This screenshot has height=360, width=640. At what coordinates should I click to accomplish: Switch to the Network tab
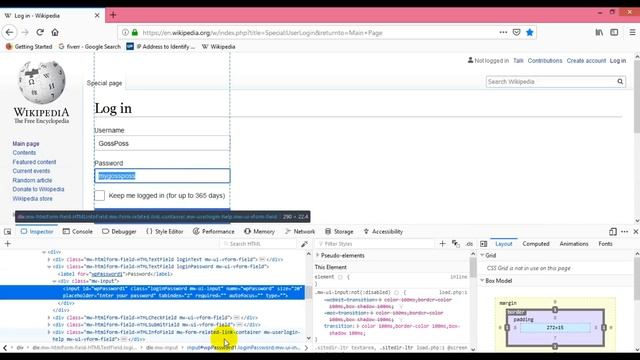(300, 231)
